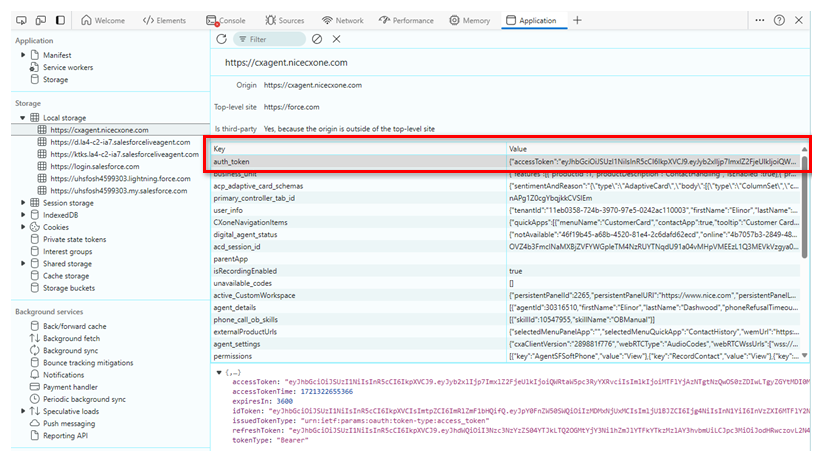The width and height of the screenshot is (824, 463).
Task: Open Background fetch item
Action: point(71,338)
